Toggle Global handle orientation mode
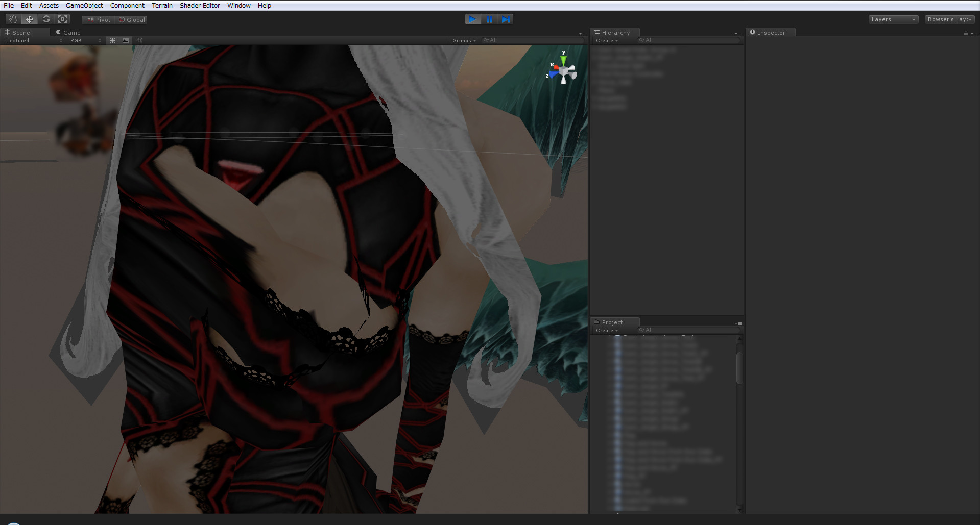Viewport: 980px width, 525px height. click(x=131, y=19)
